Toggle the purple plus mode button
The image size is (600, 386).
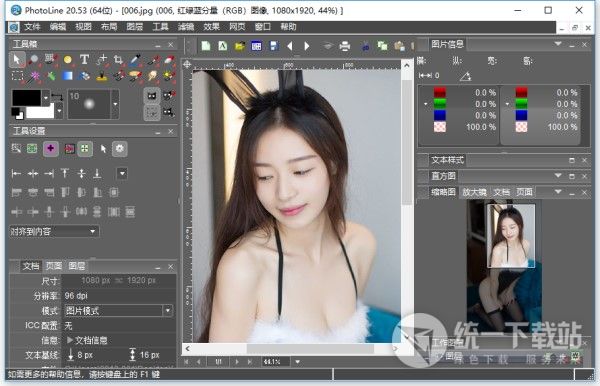pos(51,148)
